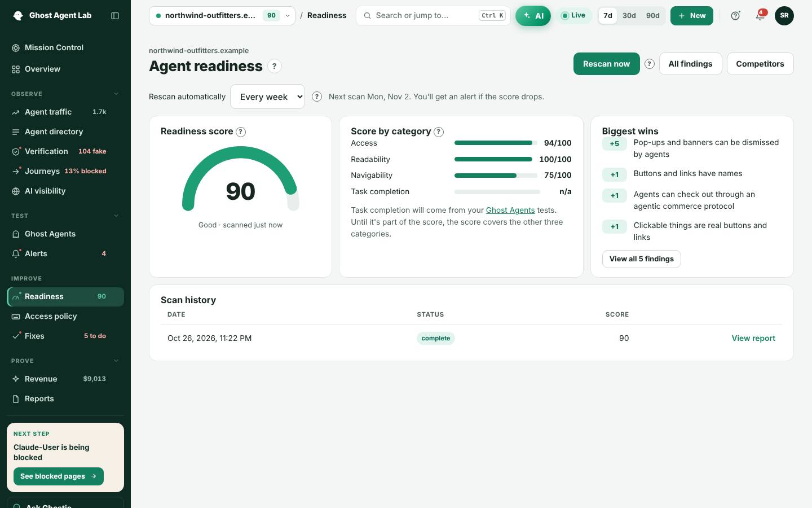
Task: Click the help icon beside Agent readiness
Action: (275, 66)
